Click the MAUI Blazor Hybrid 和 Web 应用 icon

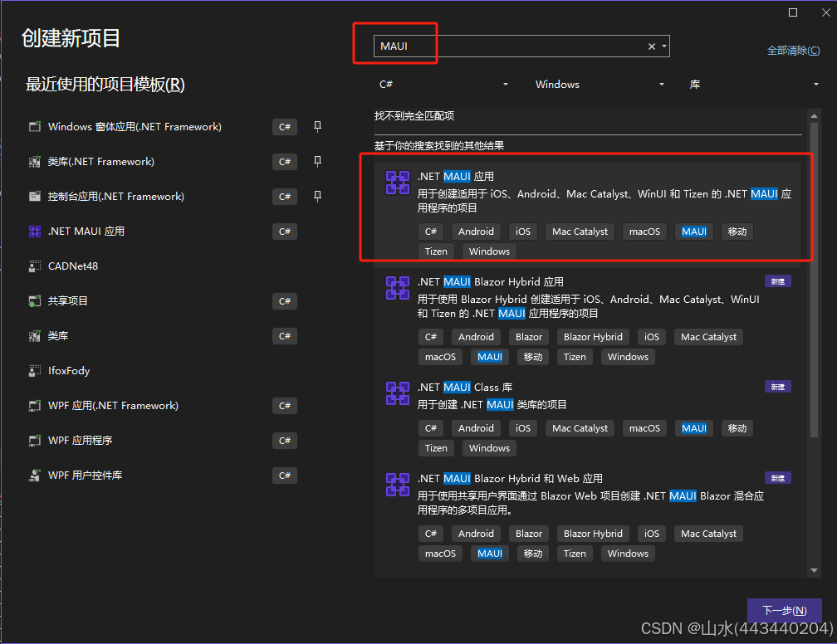pos(398,485)
